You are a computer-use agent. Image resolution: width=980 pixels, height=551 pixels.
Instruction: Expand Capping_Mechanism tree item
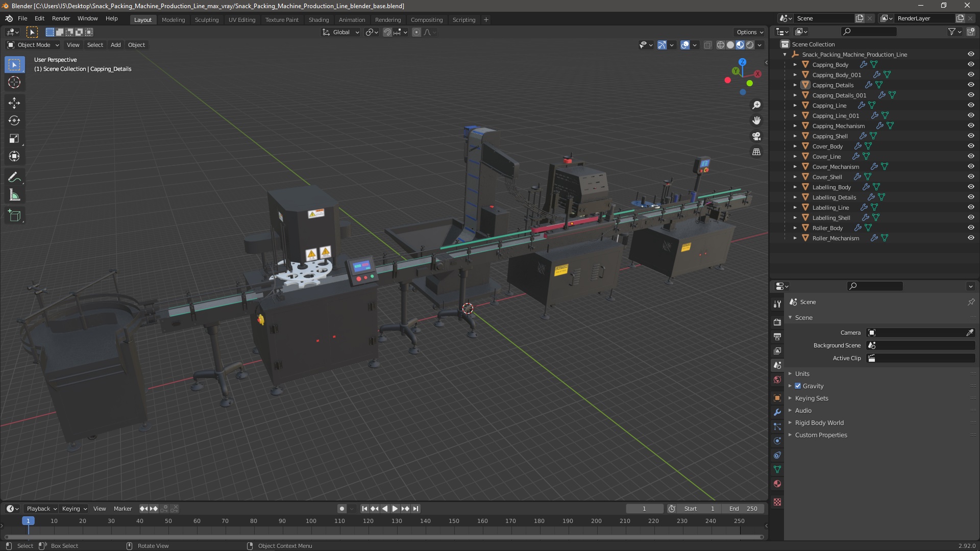[x=795, y=126]
